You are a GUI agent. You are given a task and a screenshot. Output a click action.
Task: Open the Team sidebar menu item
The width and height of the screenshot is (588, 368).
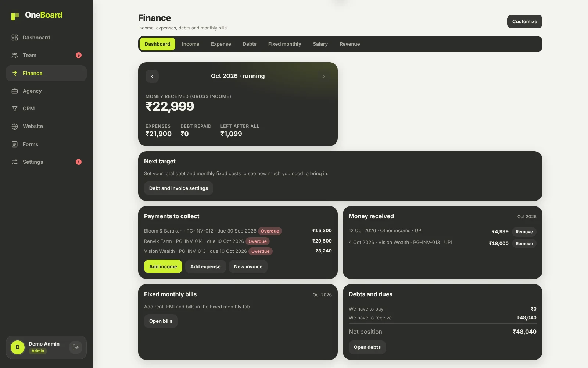point(46,55)
